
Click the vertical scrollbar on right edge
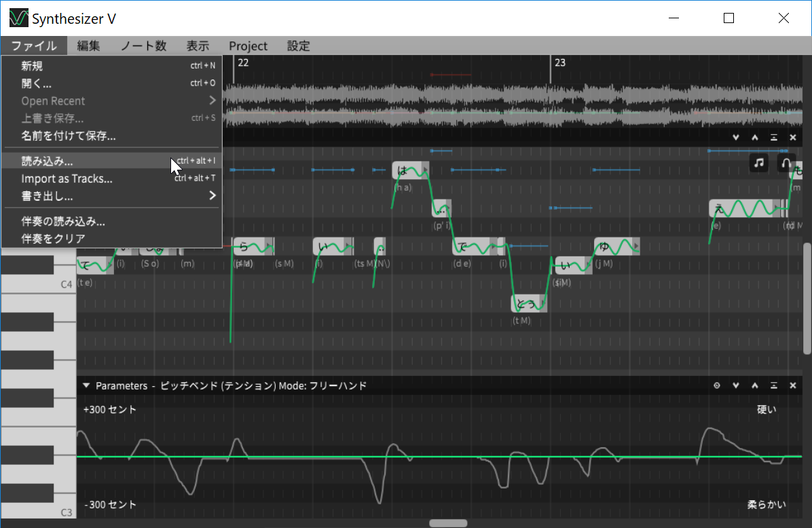pyautogui.click(x=807, y=299)
